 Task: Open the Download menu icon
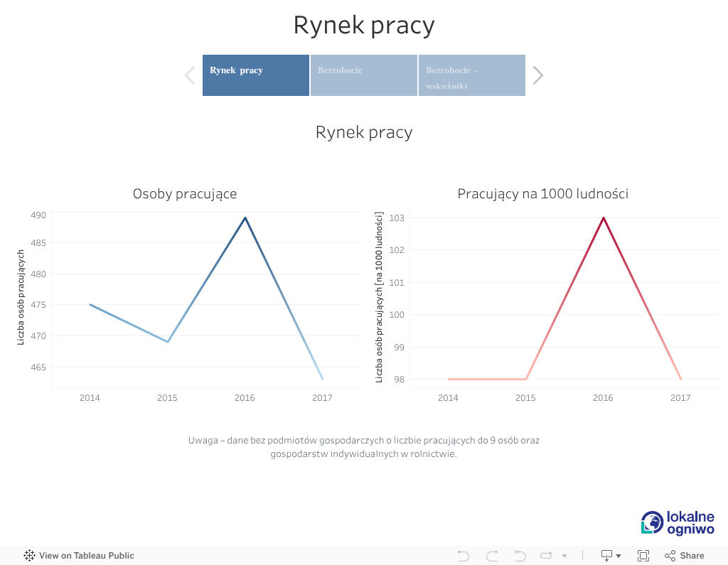[611, 555]
